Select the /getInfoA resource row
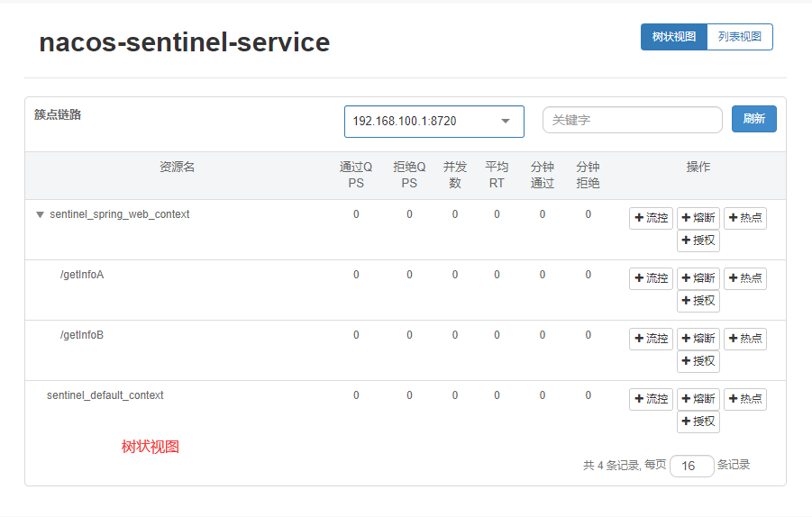The image size is (812, 517). point(82,275)
